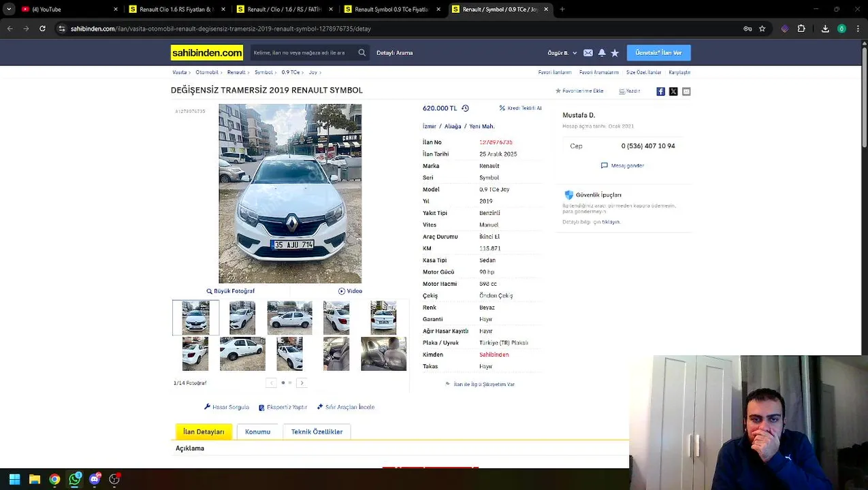Open Favori İlanlarım link

point(555,72)
